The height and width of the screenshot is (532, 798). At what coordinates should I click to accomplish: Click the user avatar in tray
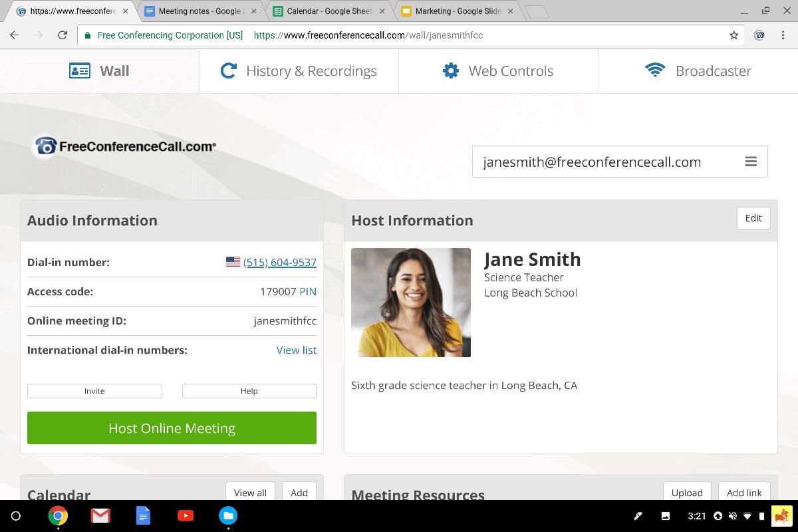pyautogui.click(x=781, y=516)
